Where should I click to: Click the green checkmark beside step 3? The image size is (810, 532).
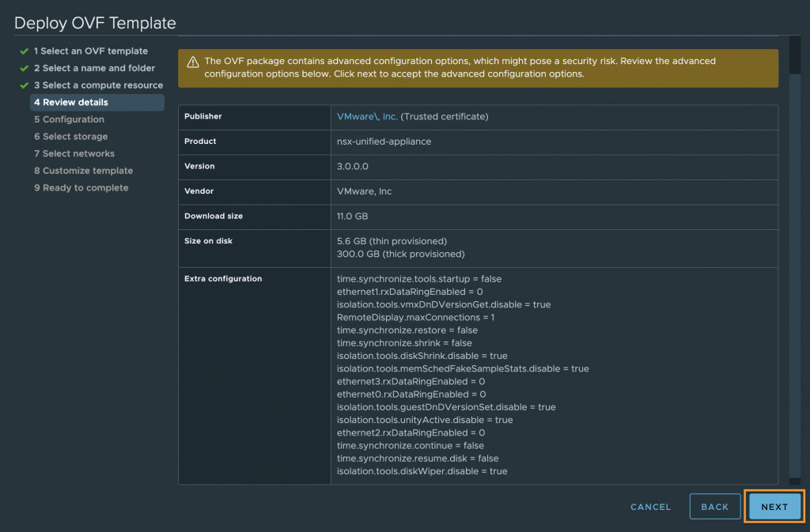(x=24, y=85)
